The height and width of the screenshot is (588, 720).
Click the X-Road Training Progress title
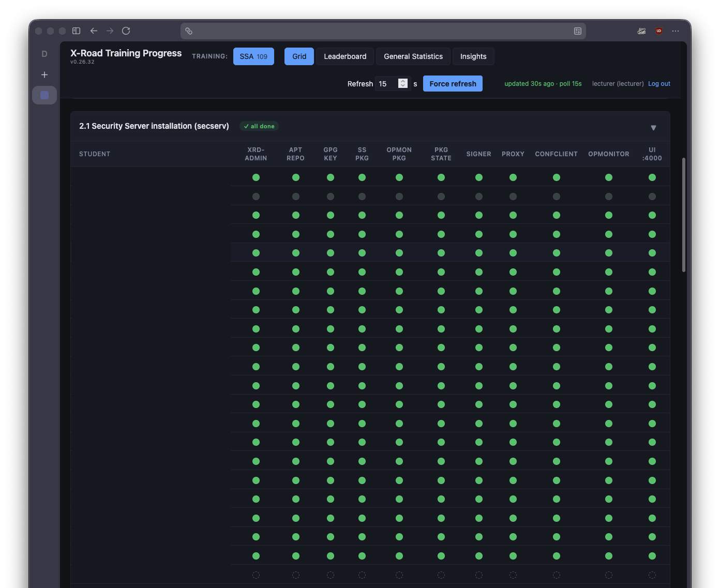tap(126, 53)
